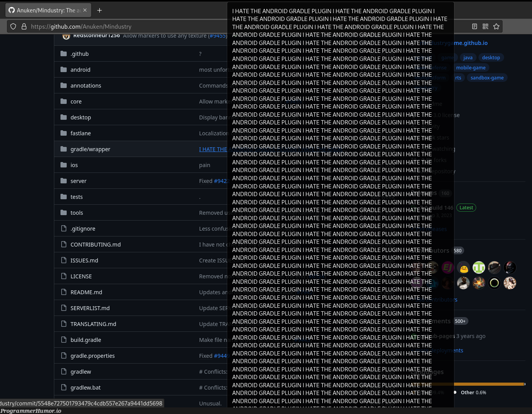Click file icon next to build.gradle
532x414 pixels.
point(64,340)
